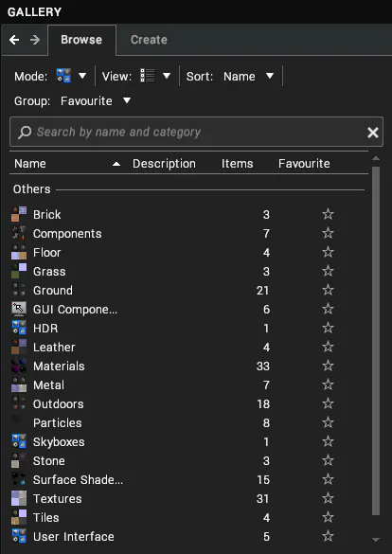Click the GUI Components monitor icon

click(x=19, y=309)
